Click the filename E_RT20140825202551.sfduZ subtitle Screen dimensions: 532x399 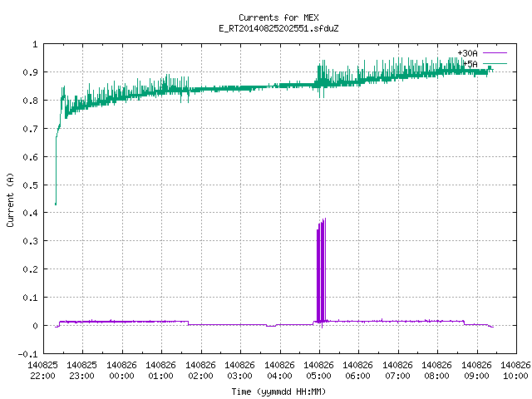point(278,28)
